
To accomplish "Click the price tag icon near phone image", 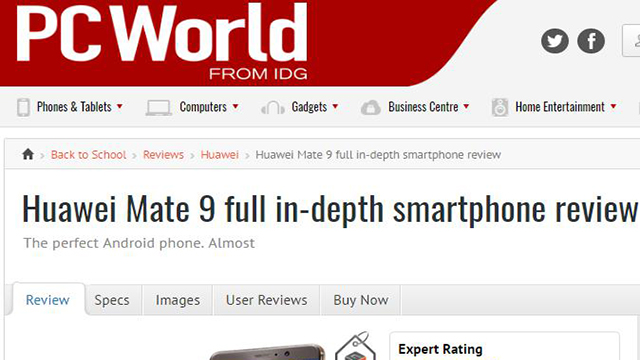I will click(356, 346).
